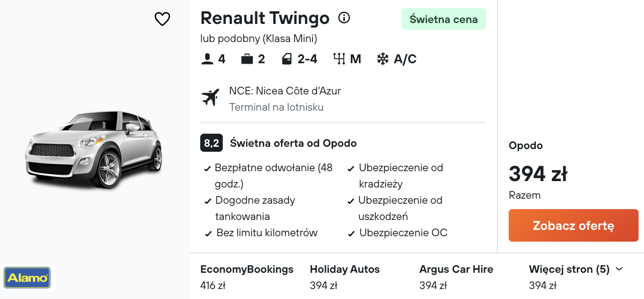The image size is (644, 299).
Task: Click the luggage suitcase icon
Action: click(x=247, y=59)
